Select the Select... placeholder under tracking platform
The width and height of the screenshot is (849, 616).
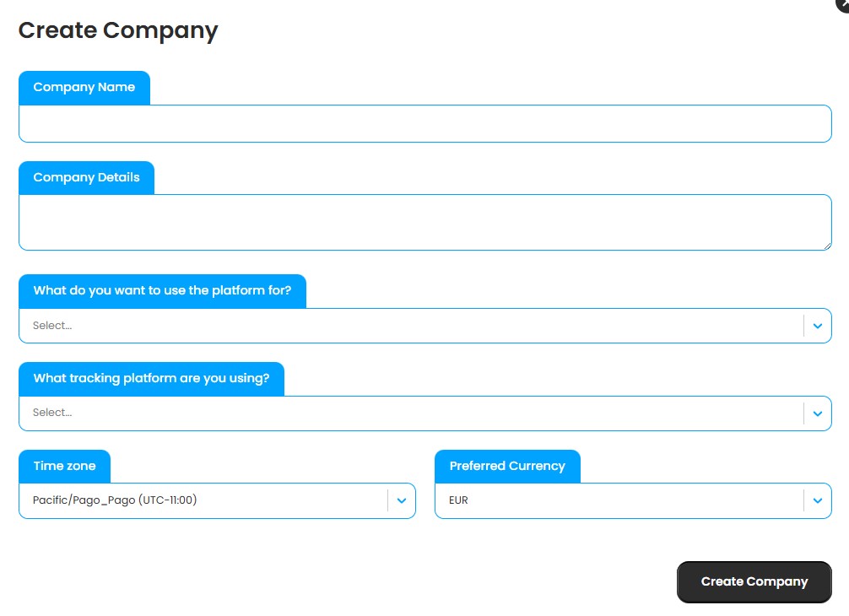pyautogui.click(x=52, y=413)
